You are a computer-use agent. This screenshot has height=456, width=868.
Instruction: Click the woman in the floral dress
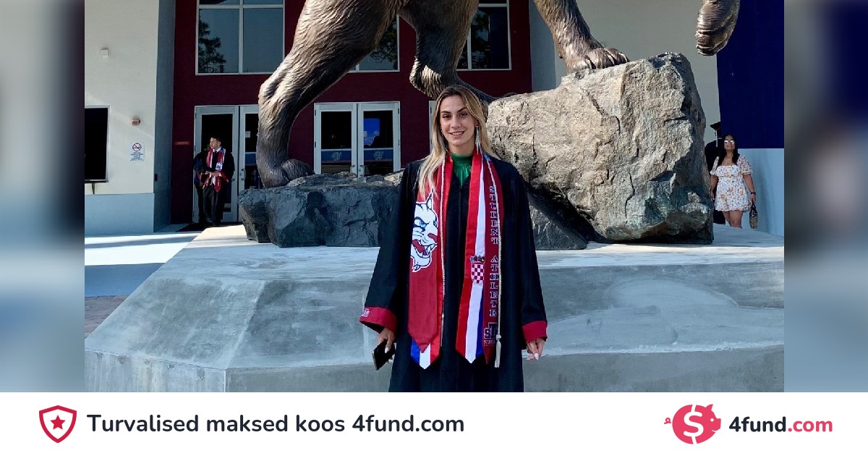click(732, 181)
